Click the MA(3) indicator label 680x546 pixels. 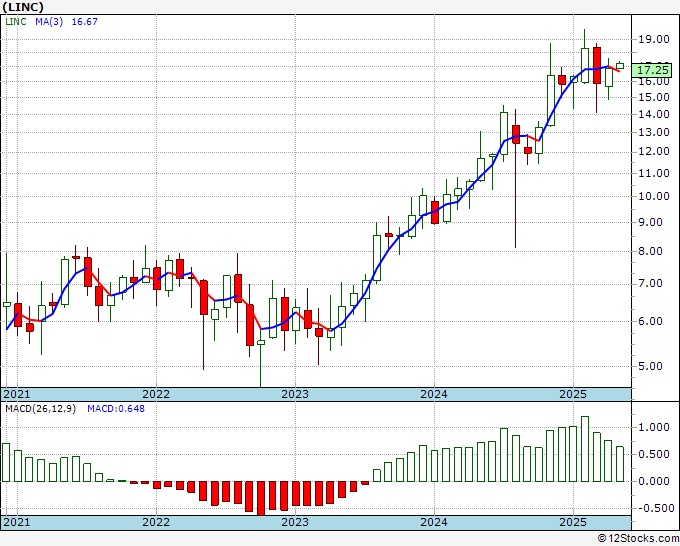pos(49,22)
